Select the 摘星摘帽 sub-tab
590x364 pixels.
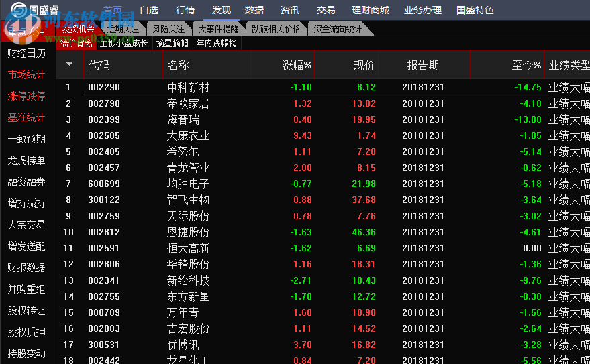pos(173,43)
